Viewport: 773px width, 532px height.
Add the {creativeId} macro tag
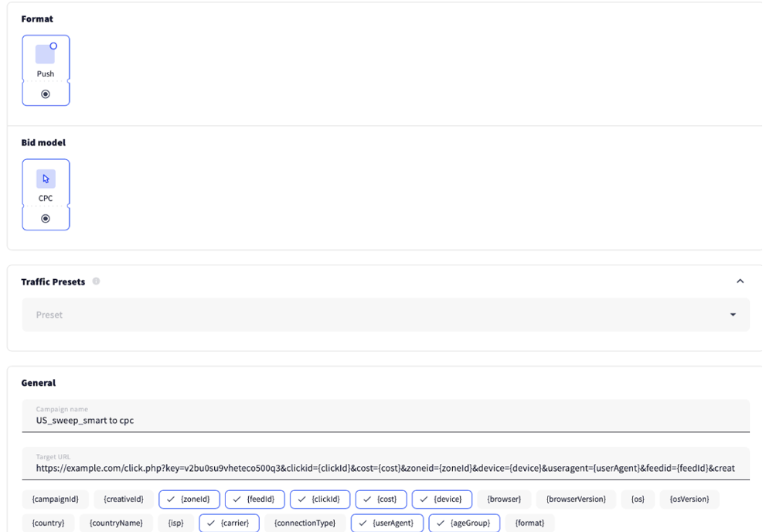(x=124, y=500)
